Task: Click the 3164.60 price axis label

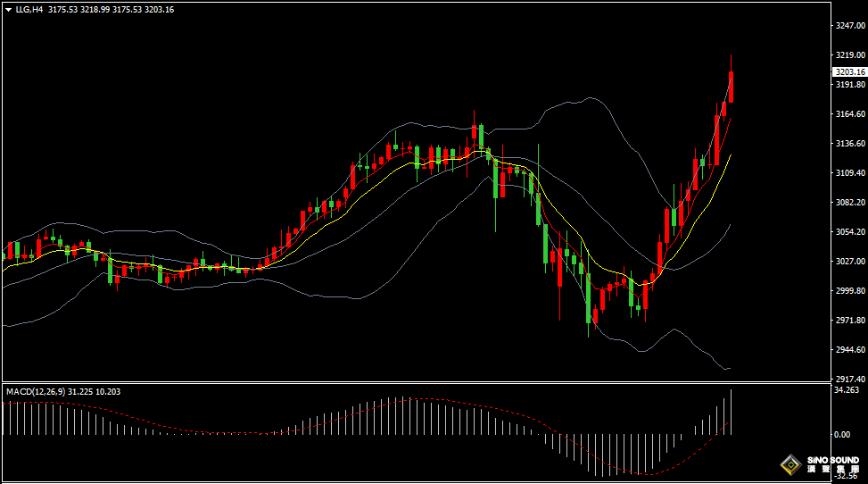Action: coord(848,114)
